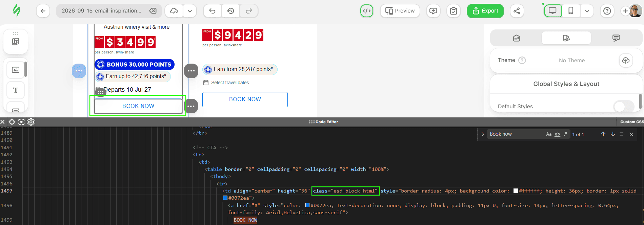Viewport: 644px width, 225px height.
Task: Open the help menu
Action: [x=607, y=11]
